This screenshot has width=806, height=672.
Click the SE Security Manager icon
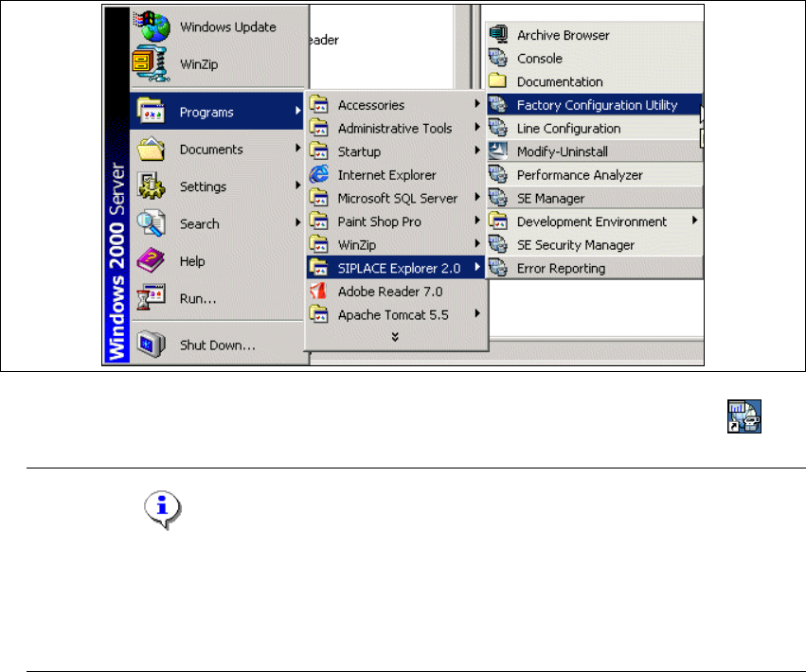click(497, 244)
